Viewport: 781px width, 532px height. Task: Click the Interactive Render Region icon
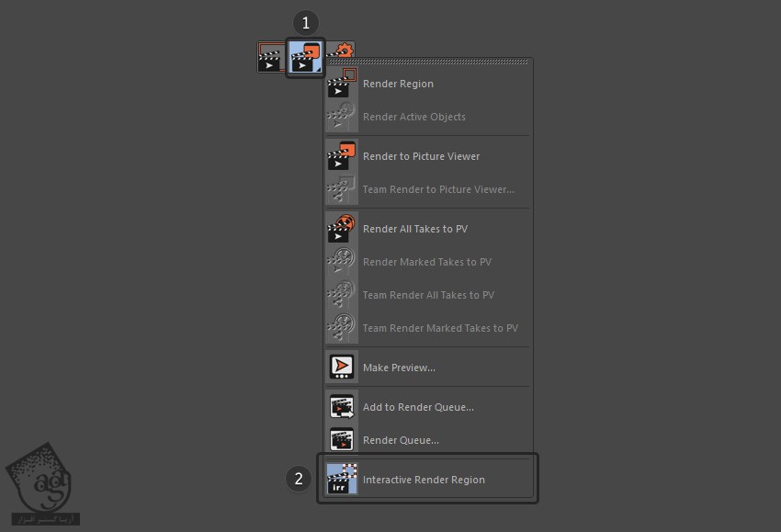tap(341, 480)
